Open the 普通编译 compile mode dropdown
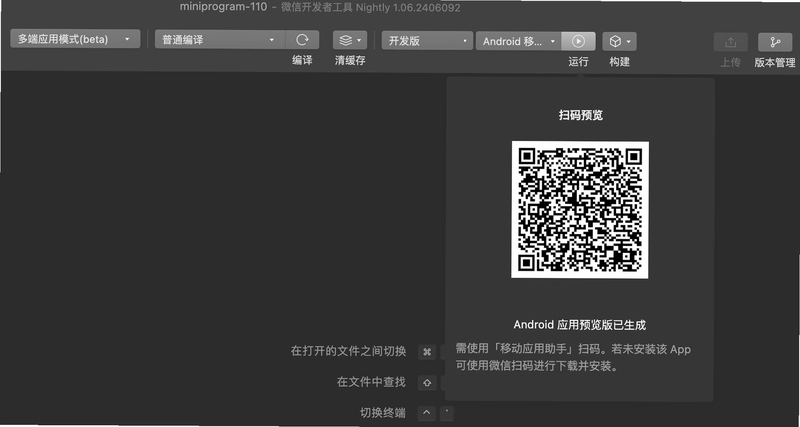800x427 pixels. [220, 40]
